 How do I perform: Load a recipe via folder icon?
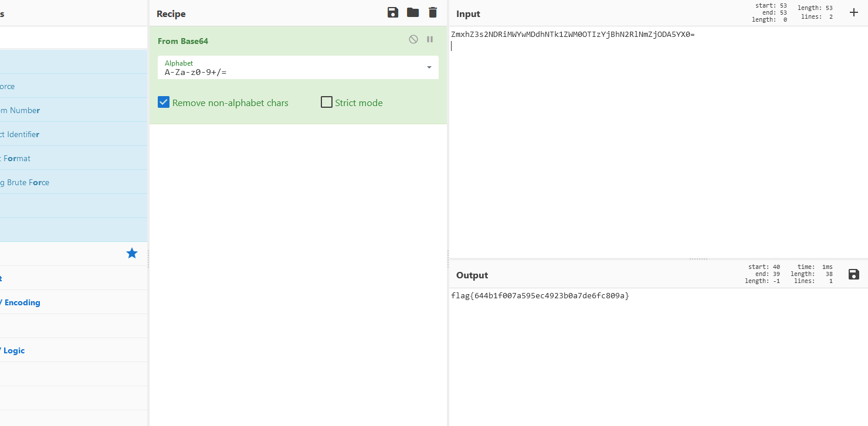[x=413, y=13]
